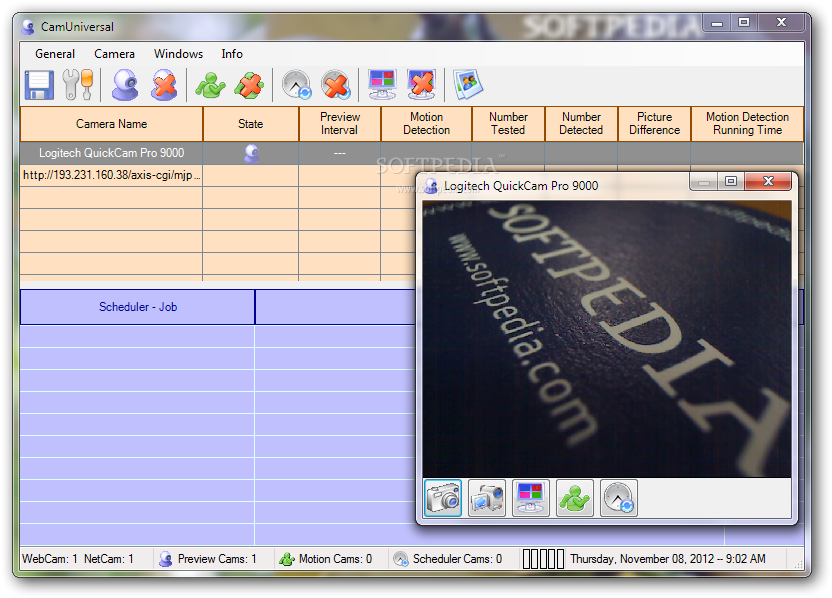This screenshot has height=598, width=832.
Task: Click the date and time text in the status bar
Action: coord(668,559)
